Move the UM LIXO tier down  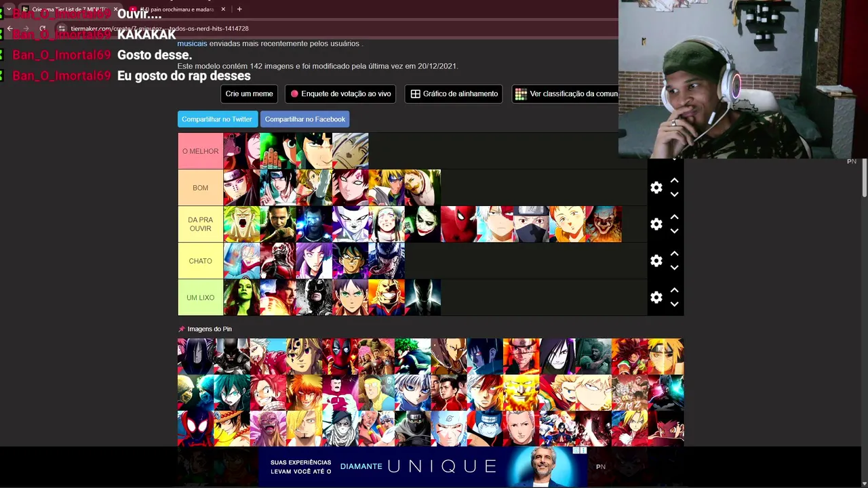tap(674, 304)
